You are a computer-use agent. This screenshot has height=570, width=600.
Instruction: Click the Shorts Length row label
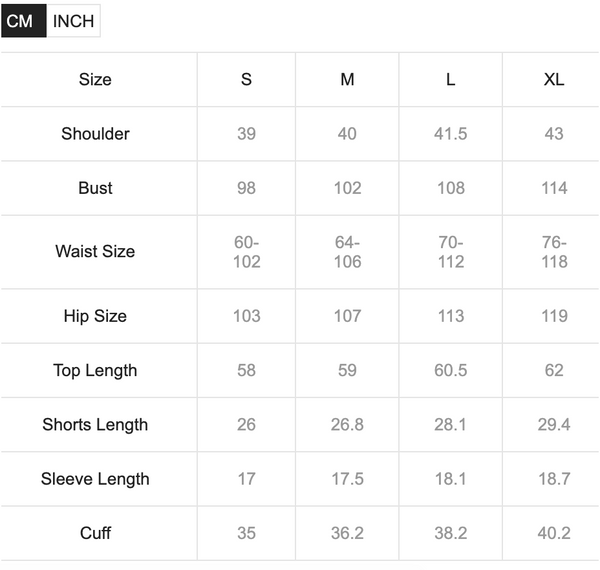(95, 425)
